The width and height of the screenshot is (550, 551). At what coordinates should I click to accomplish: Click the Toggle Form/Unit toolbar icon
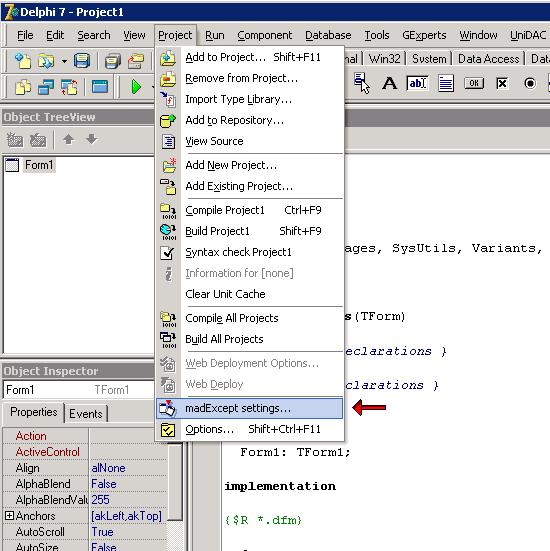coord(69,87)
